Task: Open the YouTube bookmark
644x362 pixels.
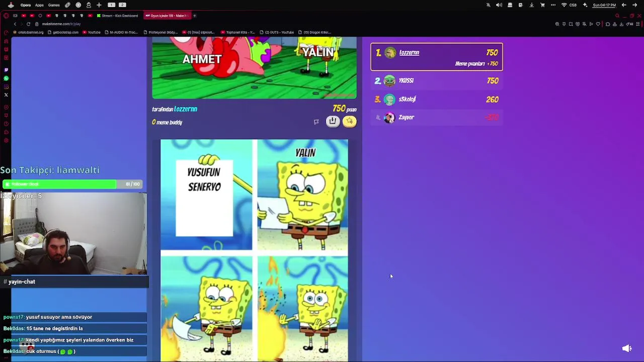Action: (x=92, y=32)
